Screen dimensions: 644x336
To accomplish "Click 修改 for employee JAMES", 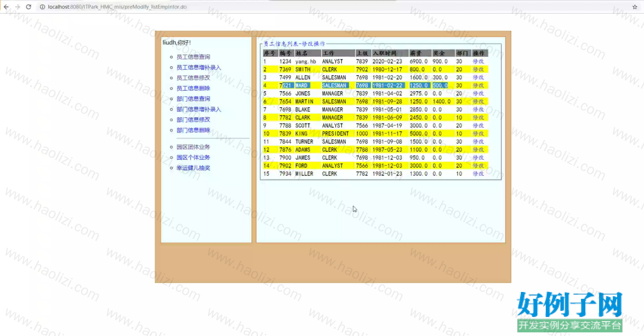I will [478, 158].
